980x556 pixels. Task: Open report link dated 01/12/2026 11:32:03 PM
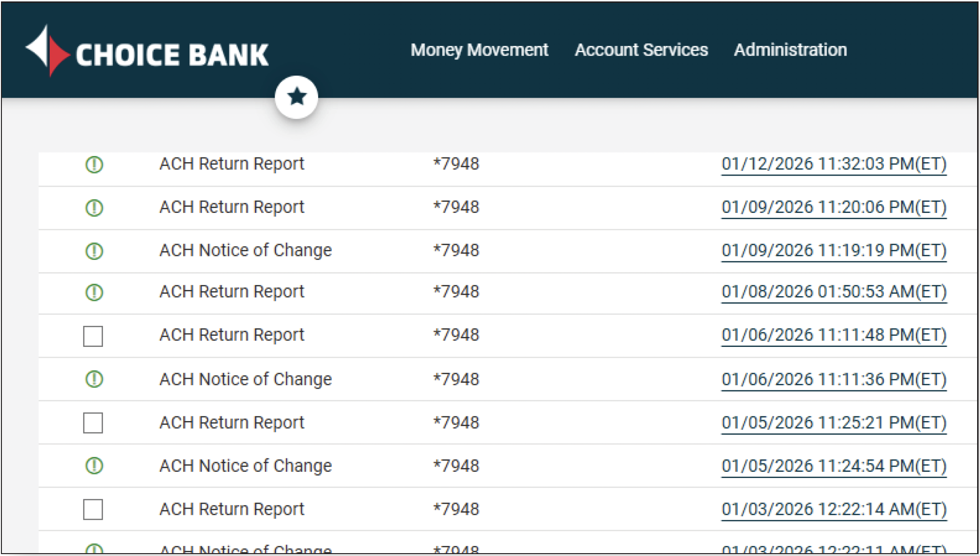[834, 164]
